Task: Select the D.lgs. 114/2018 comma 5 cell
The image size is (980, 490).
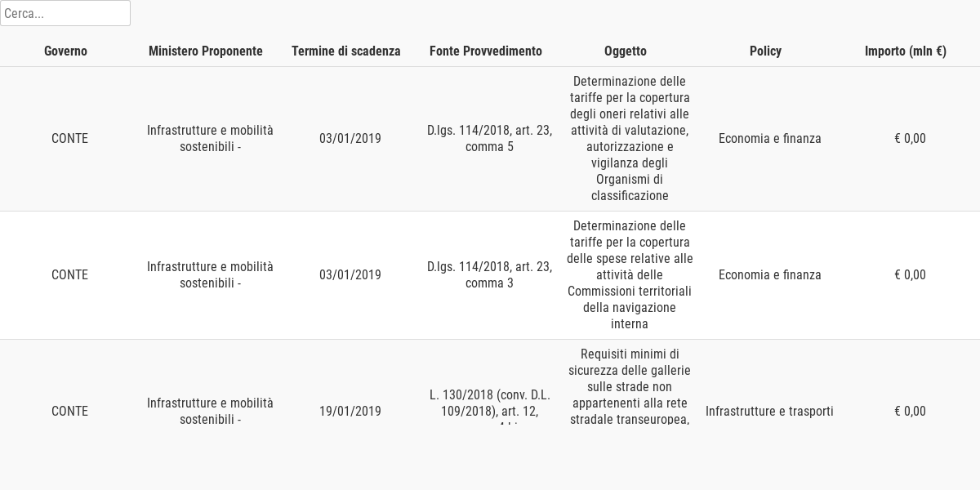Action: (x=489, y=139)
